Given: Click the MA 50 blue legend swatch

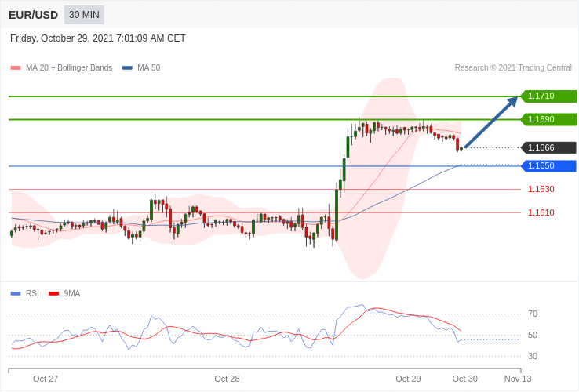Looking at the screenshot, I should [127, 68].
